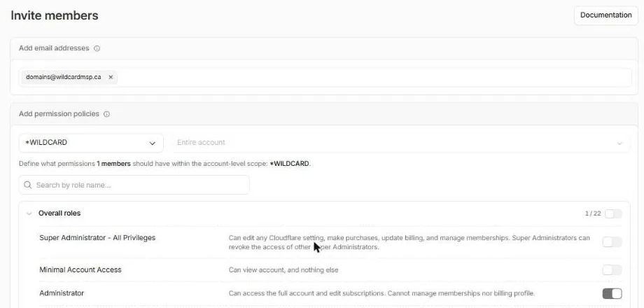Enable Super Administrator - All Privileges toggle
644x308 pixels.
pos(612,242)
